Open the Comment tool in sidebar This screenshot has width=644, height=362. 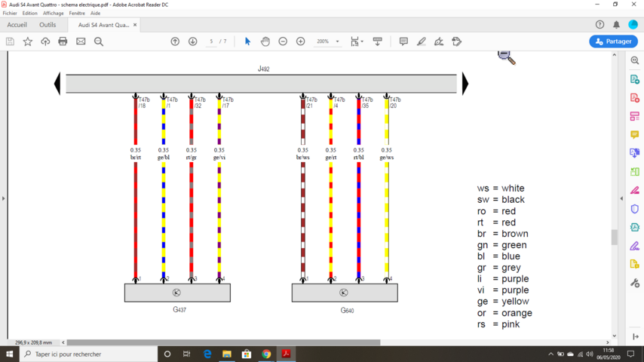click(635, 135)
